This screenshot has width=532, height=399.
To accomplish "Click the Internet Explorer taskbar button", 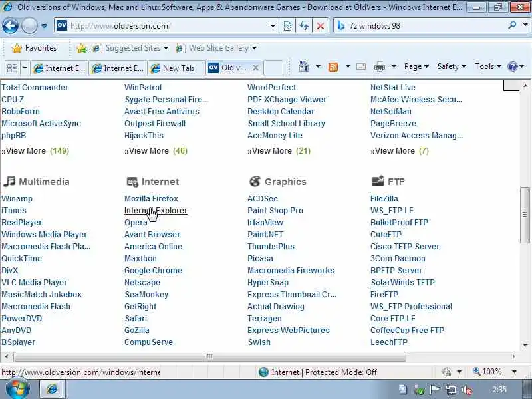I will [52, 389].
